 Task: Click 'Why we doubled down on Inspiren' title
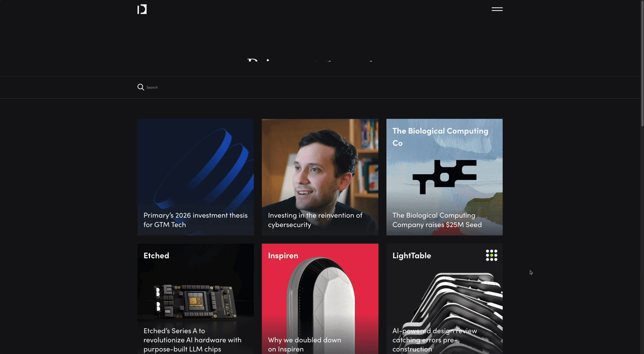point(304,344)
